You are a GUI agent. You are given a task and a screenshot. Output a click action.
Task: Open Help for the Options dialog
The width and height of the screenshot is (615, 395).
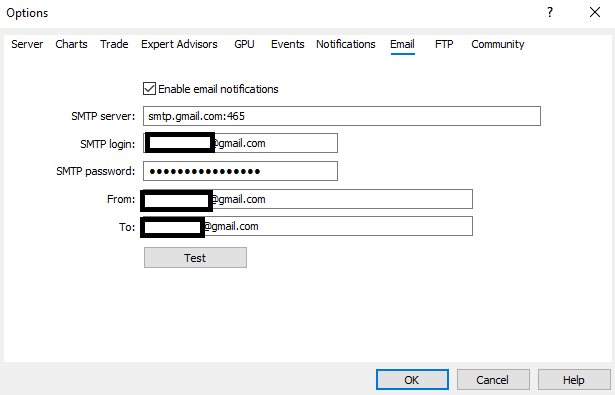click(574, 380)
